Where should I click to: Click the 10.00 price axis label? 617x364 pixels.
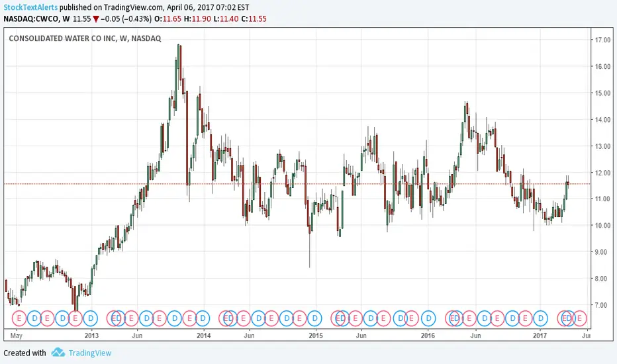coord(603,226)
